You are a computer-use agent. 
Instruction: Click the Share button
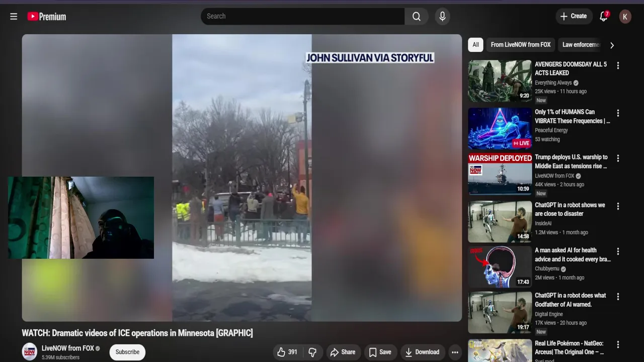343,352
